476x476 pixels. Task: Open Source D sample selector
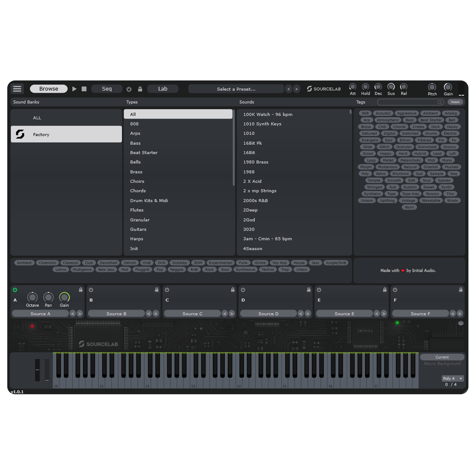[268, 314]
